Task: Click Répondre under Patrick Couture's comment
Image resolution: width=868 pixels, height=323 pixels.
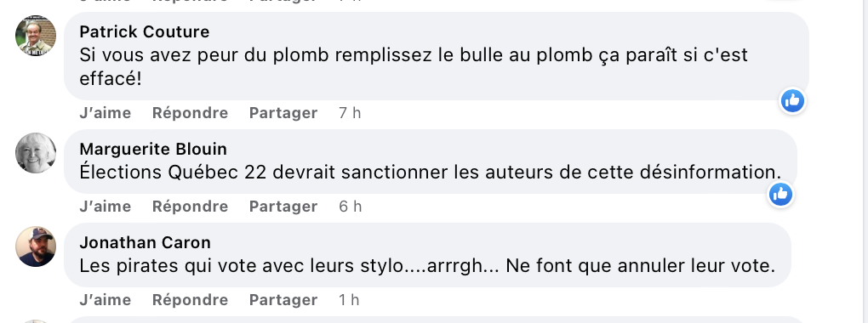Action: coord(190,113)
